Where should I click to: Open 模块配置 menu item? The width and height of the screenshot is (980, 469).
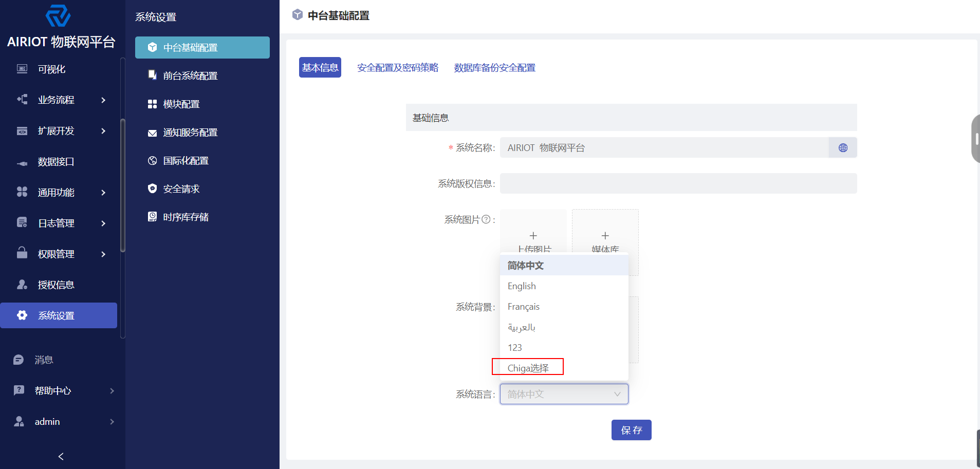202,104
